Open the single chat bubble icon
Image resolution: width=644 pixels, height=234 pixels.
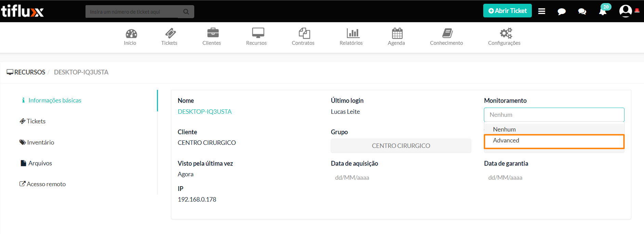562,12
